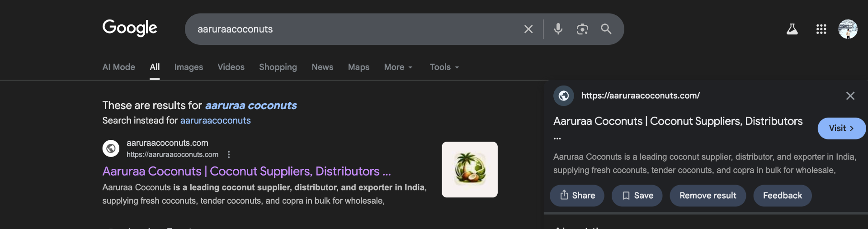
Task: Click the Remove result button
Action: coord(708,196)
